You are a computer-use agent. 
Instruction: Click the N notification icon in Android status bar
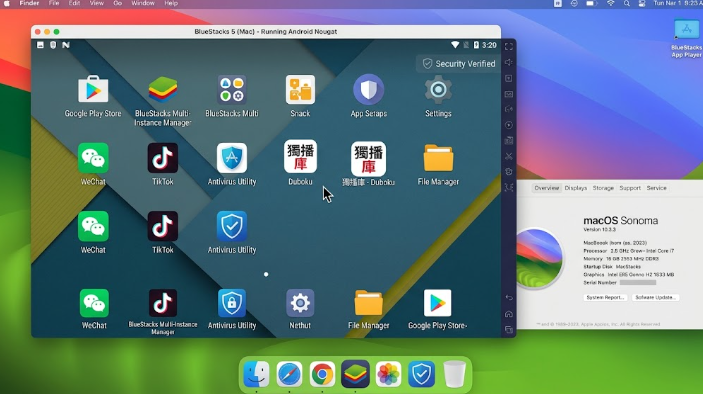pos(66,45)
